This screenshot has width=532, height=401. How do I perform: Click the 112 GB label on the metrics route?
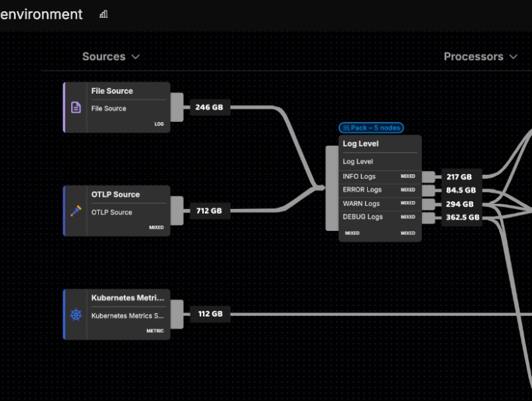(x=210, y=314)
